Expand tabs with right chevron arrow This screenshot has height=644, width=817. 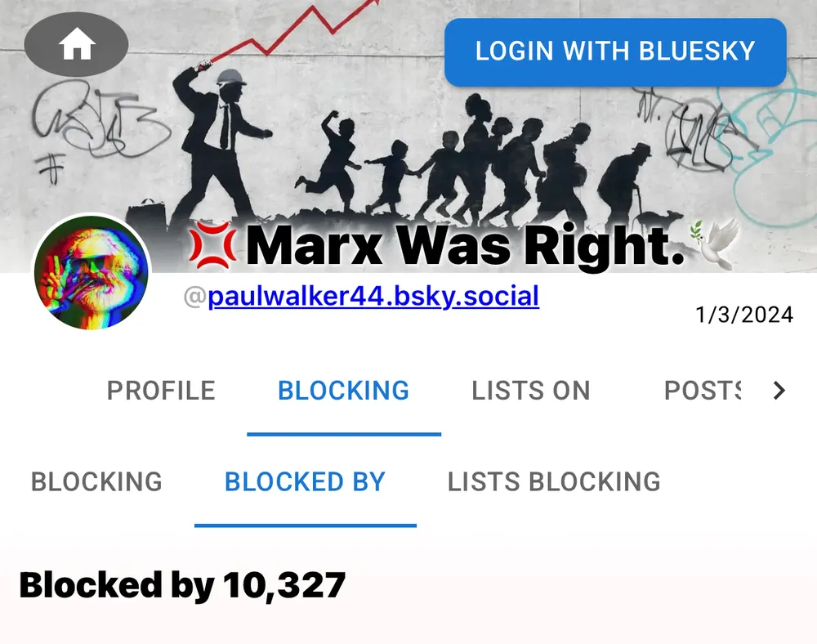779,391
